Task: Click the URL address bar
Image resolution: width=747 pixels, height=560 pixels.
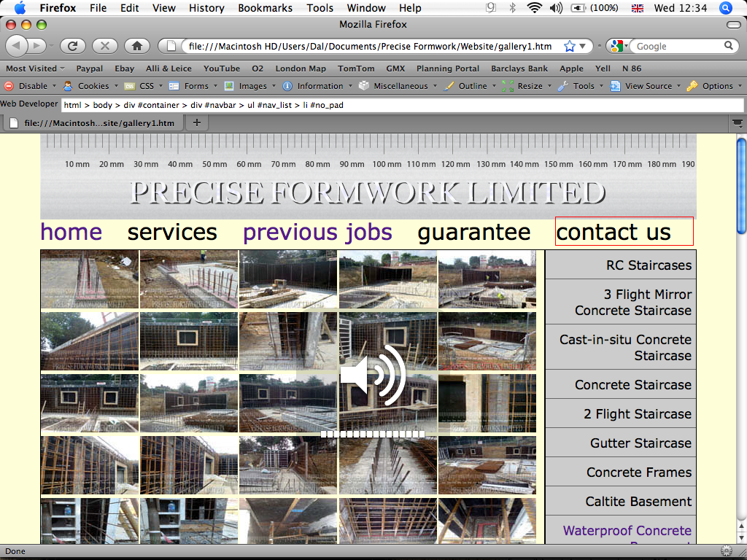Action: coord(371,46)
